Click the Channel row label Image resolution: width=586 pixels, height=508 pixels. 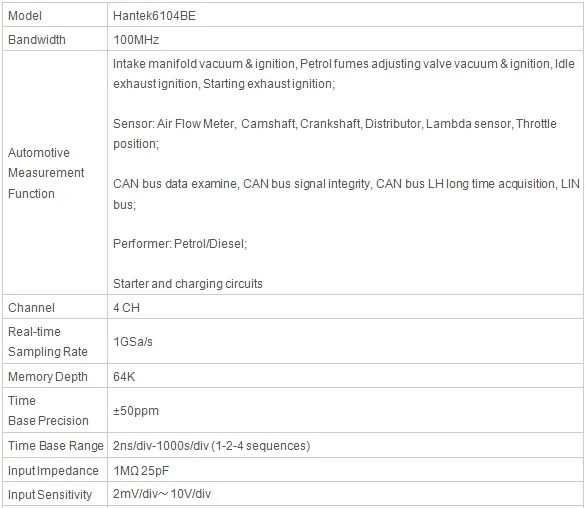coord(31,308)
